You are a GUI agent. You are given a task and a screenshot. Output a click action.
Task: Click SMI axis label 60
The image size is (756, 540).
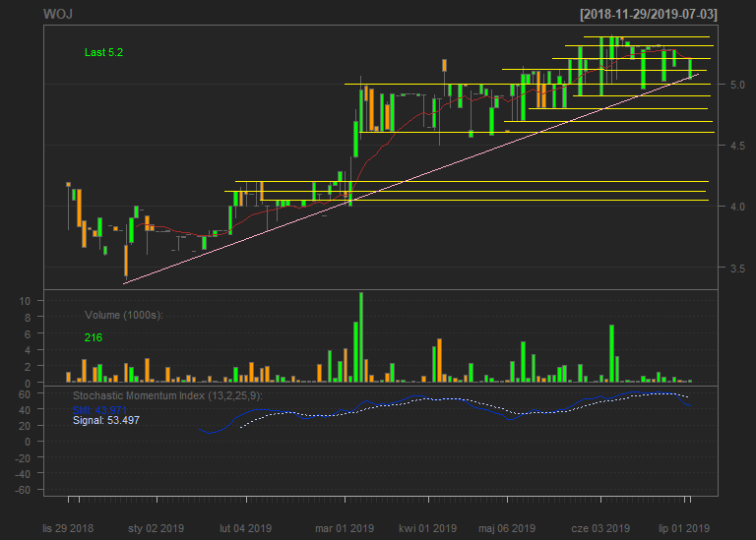point(25,394)
